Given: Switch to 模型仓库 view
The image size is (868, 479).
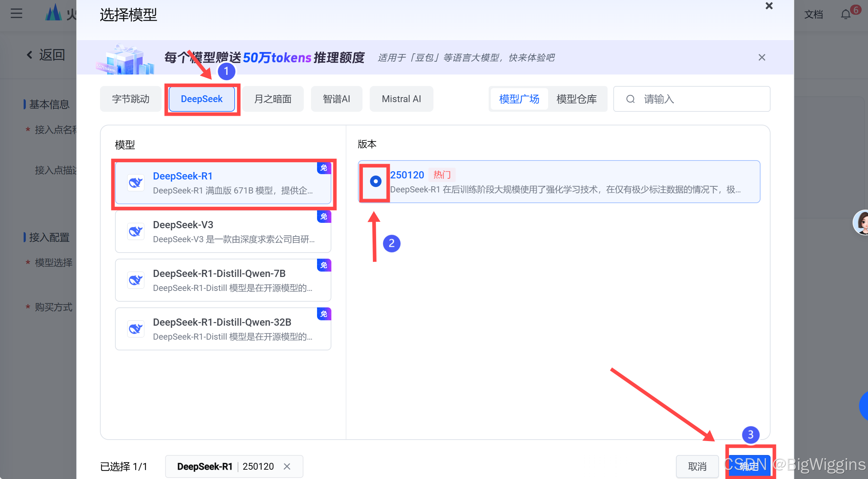Looking at the screenshot, I should tap(576, 99).
